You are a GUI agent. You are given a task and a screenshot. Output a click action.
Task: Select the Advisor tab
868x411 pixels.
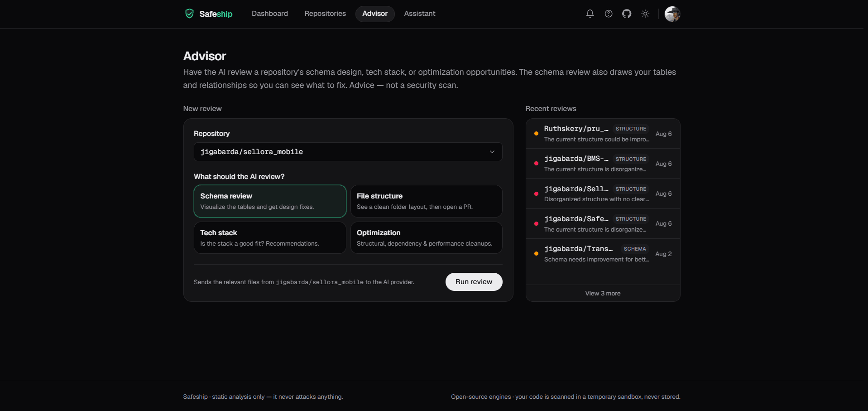(x=375, y=14)
